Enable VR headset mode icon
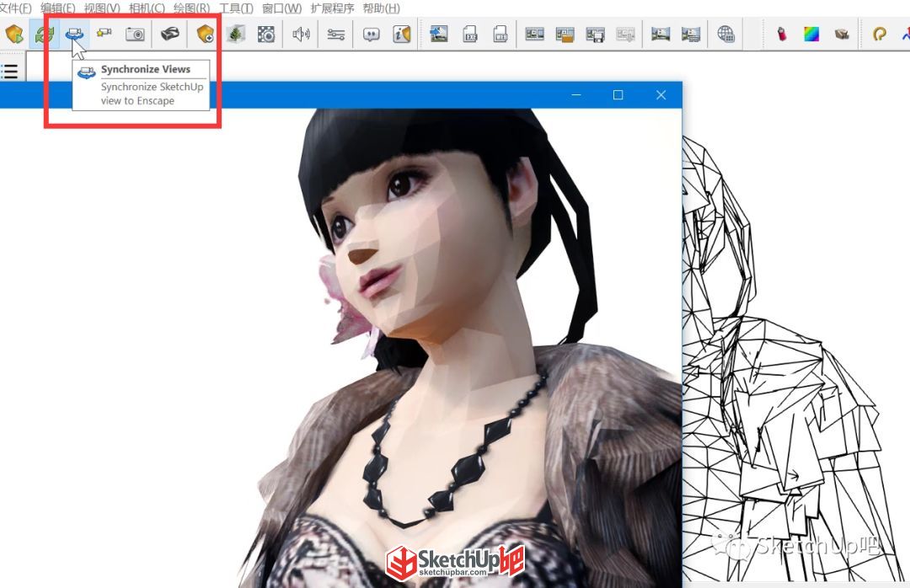This screenshot has width=910, height=588. coord(169,35)
